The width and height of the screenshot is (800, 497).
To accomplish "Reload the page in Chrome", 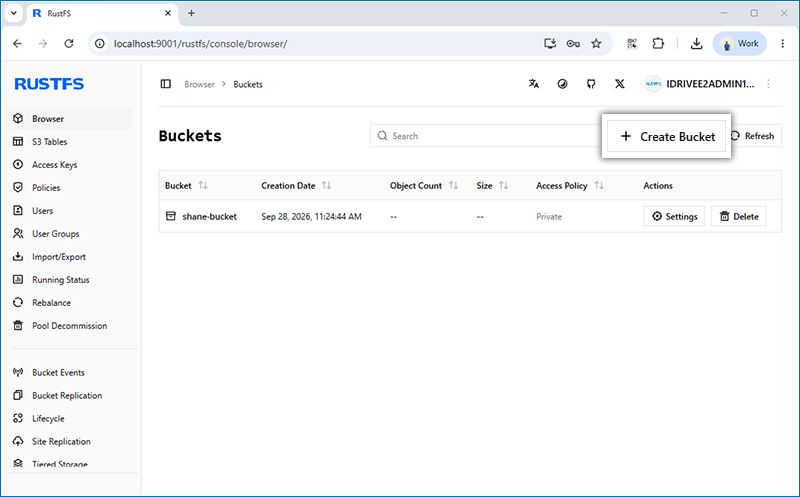I will tap(69, 43).
